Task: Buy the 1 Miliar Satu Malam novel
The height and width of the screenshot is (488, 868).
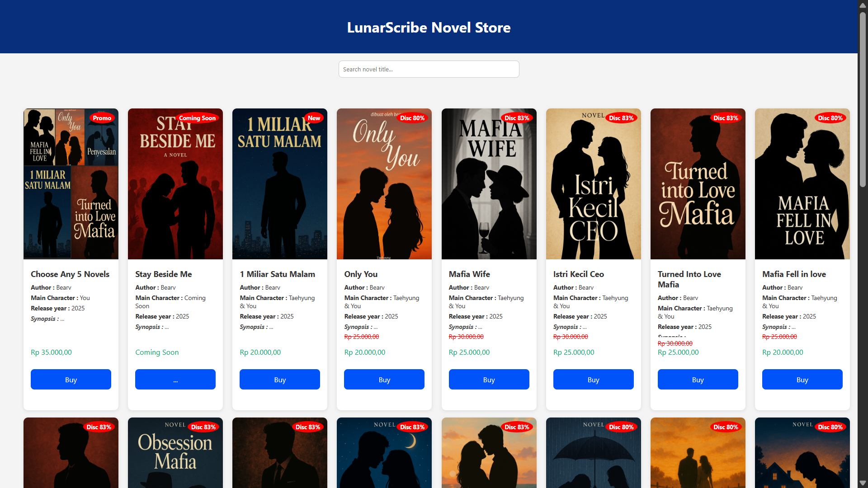Action: 280,380
